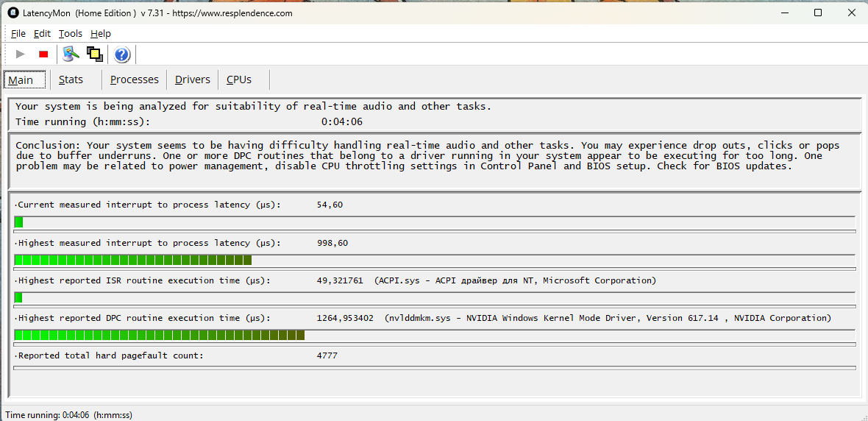
Task: Click 'Your system is being analyzed' text
Action: pyautogui.click(x=253, y=107)
